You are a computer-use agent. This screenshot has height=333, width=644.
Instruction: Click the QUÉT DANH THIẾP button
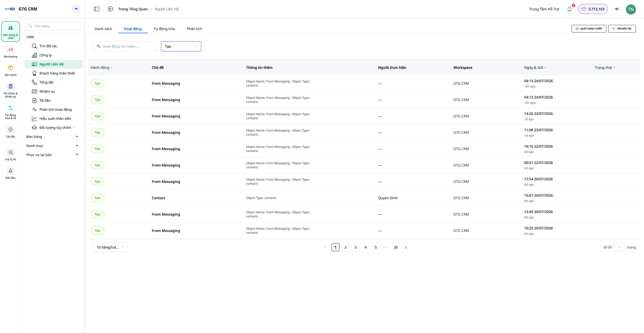pyautogui.click(x=589, y=29)
